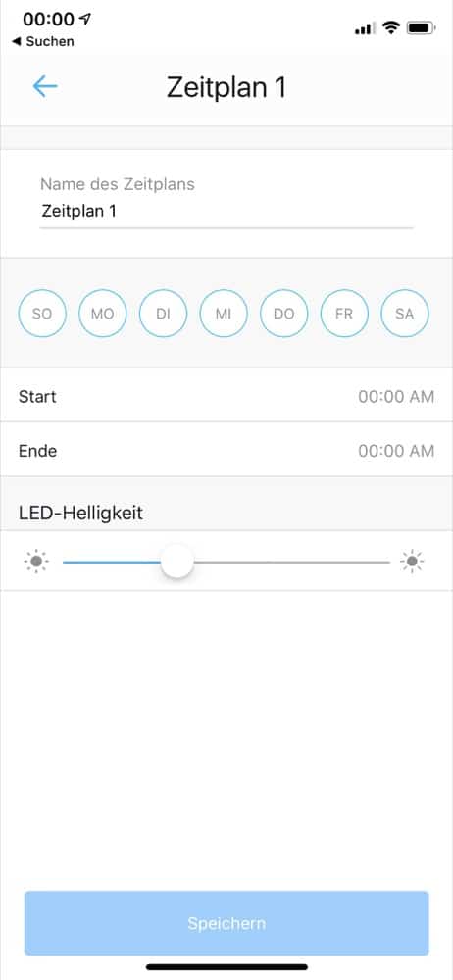
Task: Enable the DI day circle
Action: (164, 314)
